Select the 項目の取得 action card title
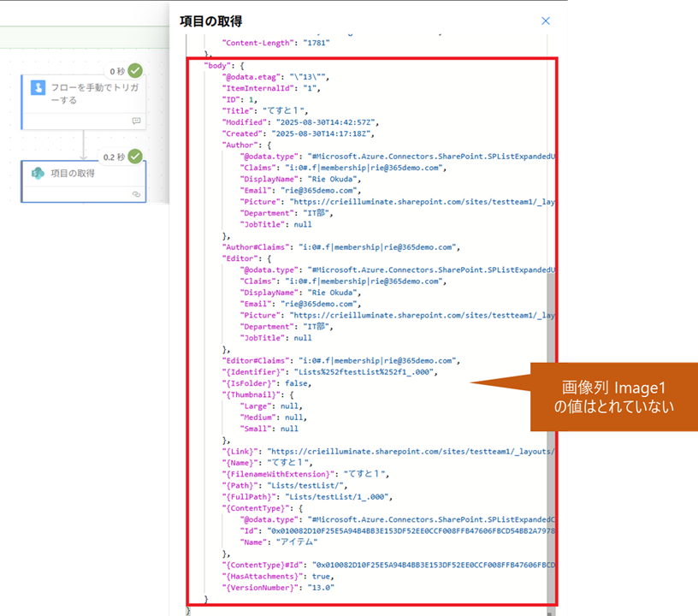 click(73, 174)
